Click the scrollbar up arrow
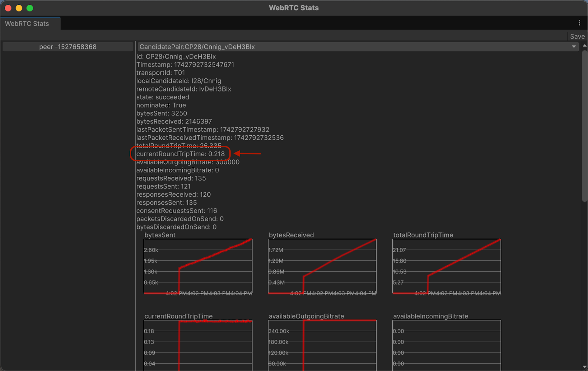The image size is (588, 371). (584, 45)
